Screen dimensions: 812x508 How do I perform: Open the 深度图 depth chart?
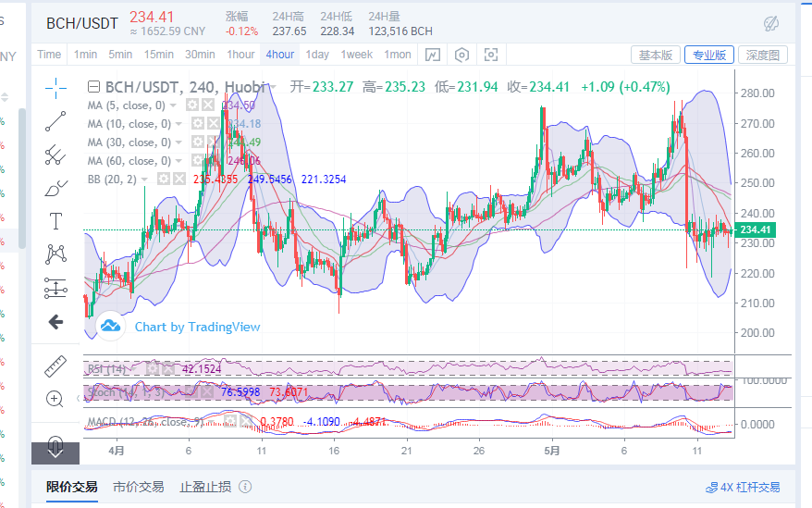point(763,55)
